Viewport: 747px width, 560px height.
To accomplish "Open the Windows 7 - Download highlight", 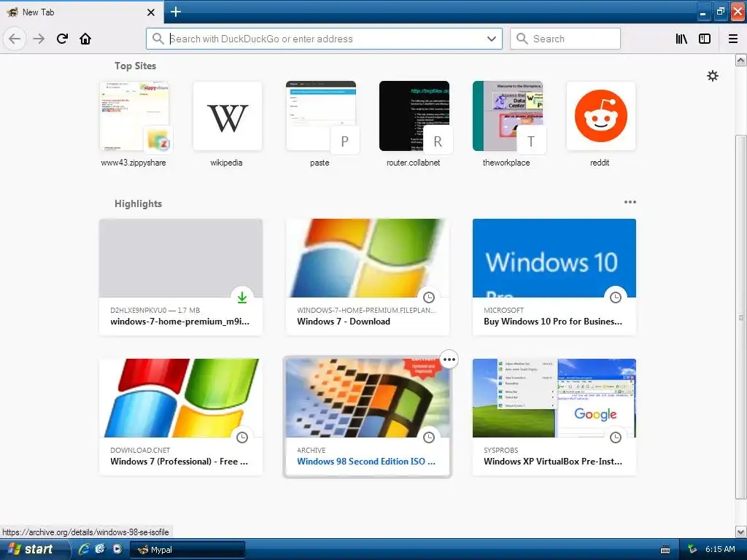I will point(368,276).
